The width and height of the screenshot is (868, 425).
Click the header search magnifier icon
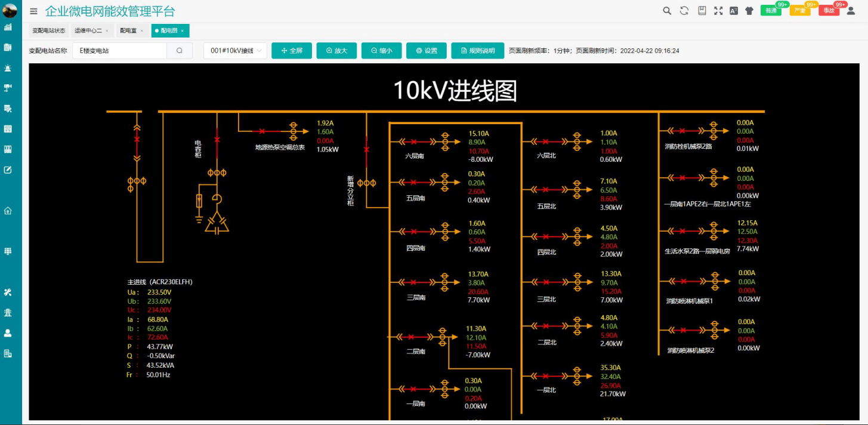tap(668, 11)
